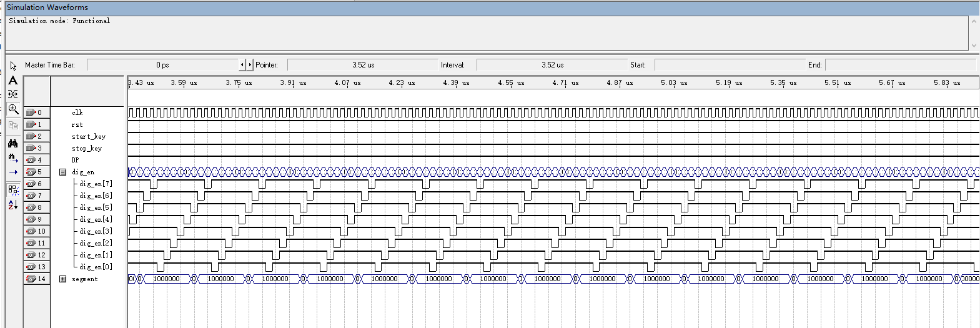Select the segment bus name

(85, 279)
